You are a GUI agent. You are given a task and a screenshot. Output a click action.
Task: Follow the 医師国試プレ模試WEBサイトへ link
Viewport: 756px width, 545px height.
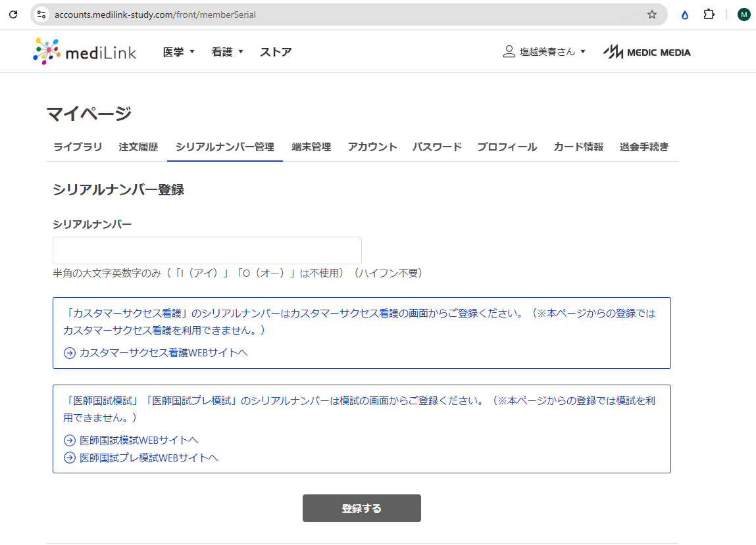pyautogui.click(x=148, y=458)
